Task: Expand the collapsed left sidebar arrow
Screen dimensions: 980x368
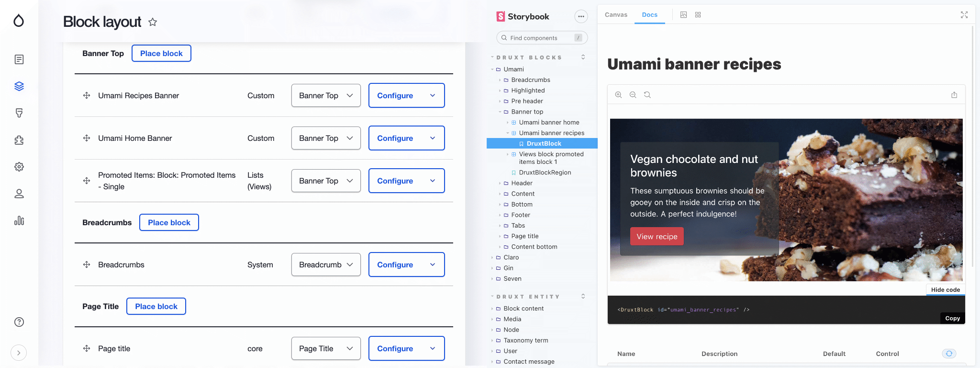Action: tap(19, 353)
